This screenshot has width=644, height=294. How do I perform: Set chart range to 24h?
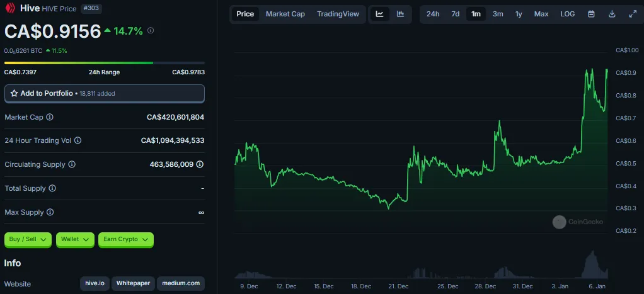433,14
